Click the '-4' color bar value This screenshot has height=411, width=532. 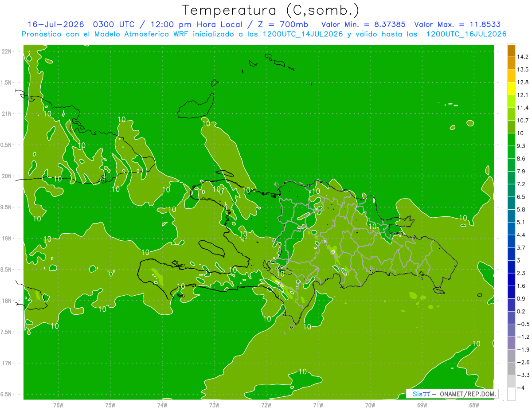[x=520, y=388]
